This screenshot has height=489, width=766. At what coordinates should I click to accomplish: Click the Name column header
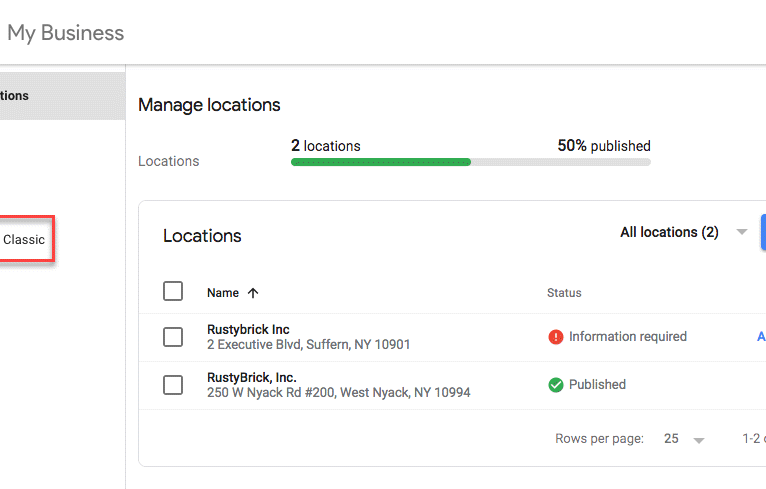223,293
